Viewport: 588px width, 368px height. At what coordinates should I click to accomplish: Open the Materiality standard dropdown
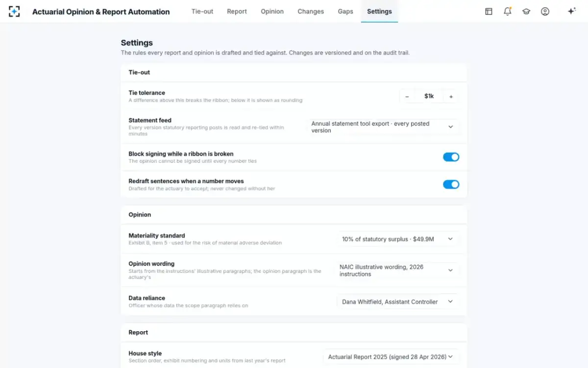pyautogui.click(x=398, y=239)
